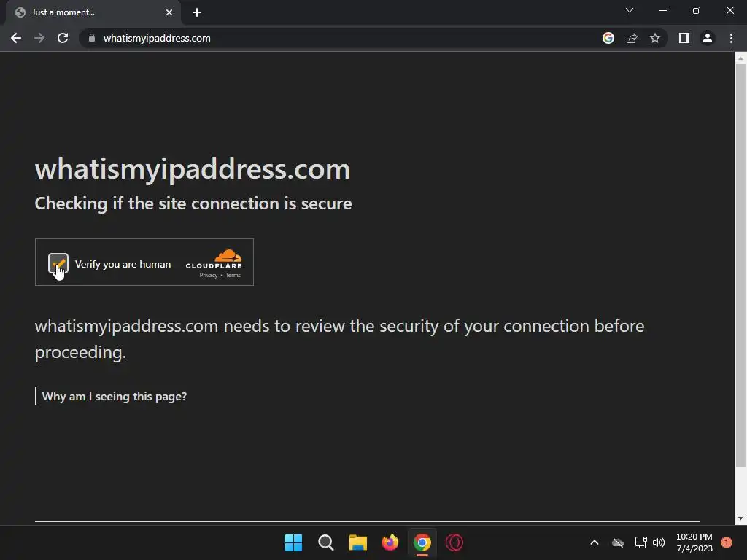Open the Chrome profile menu
The height and width of the screenshot is (560, 747).
click(708, 38)
